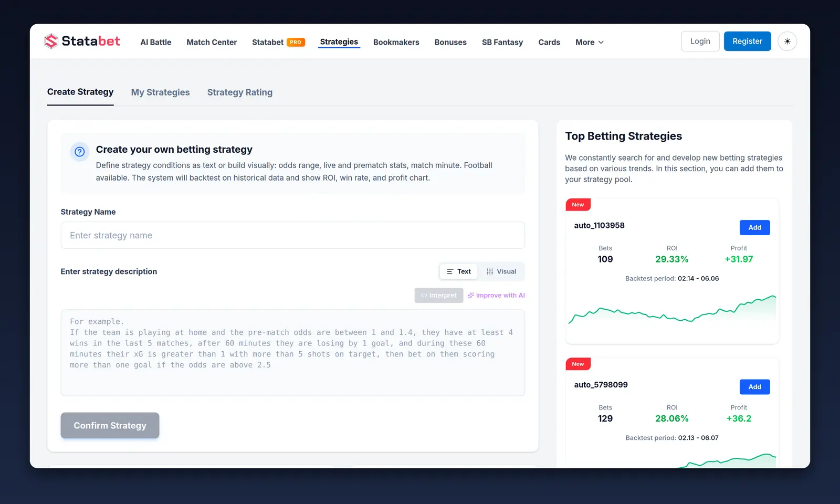
Task: Click the New badge on auto_5798099
Action: tap(578, 364)
